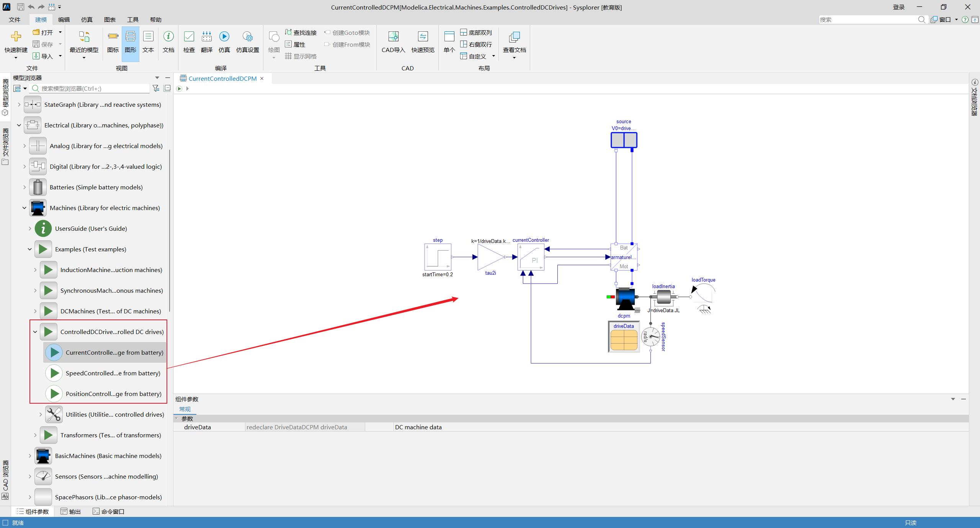Screen dimensions: 980x528
Task: Click the 登录 login button
Action: [899, 7]
